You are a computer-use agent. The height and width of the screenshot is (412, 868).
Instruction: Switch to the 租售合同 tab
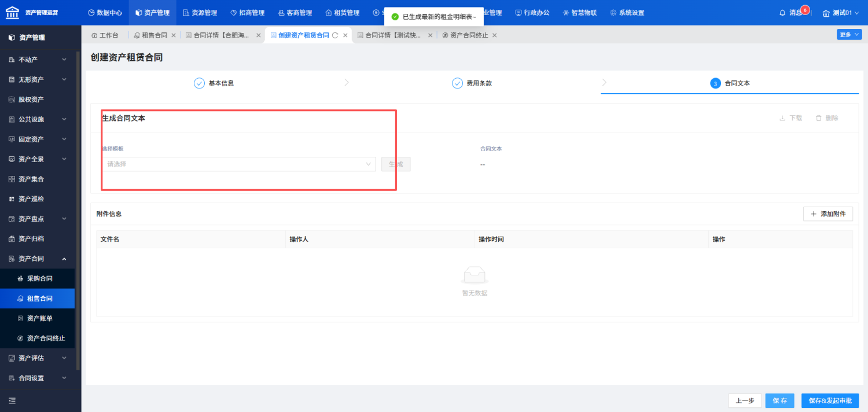pyautogui.click(x=150, y=35)
